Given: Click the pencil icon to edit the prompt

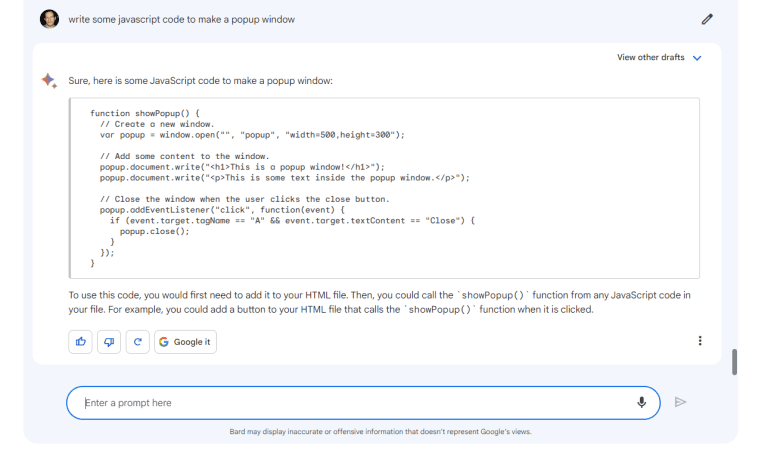Looking at the screenshot, I should coord(707,19).
